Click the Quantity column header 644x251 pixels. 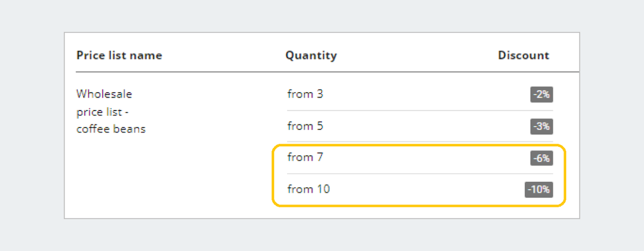pos(311,55)
